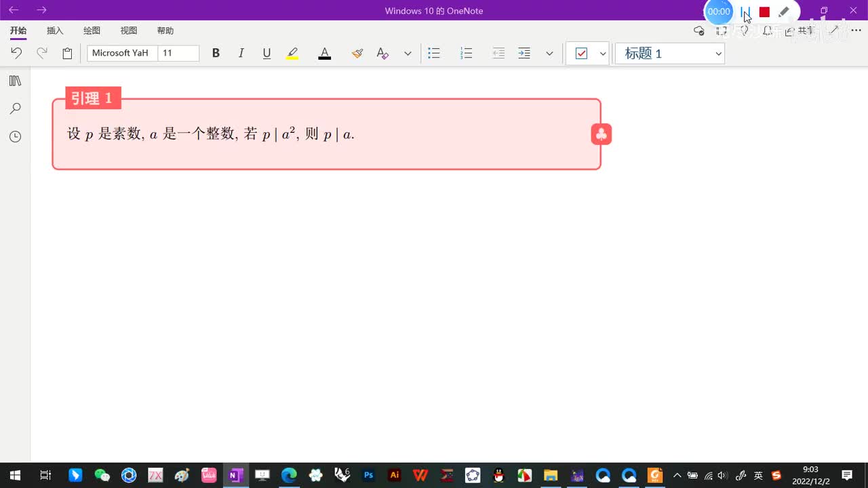Screen dimensions: 868x488
Task: Apply black font color
Action: click(x=325, y=53)
